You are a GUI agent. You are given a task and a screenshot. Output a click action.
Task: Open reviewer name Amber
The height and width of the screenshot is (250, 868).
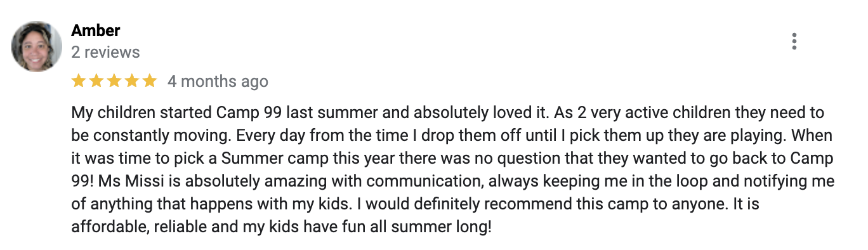pos(96,30)
